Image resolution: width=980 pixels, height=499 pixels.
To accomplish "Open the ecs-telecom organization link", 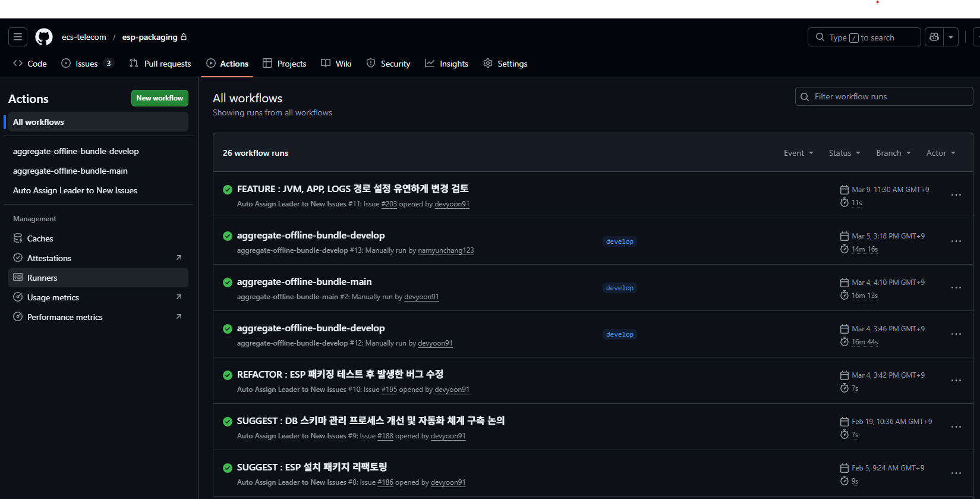I will 84,37.
